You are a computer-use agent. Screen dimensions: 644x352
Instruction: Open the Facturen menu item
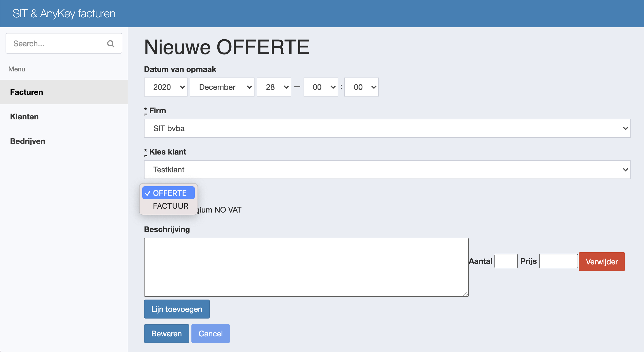pyautogui.click(x=64, y=92)
